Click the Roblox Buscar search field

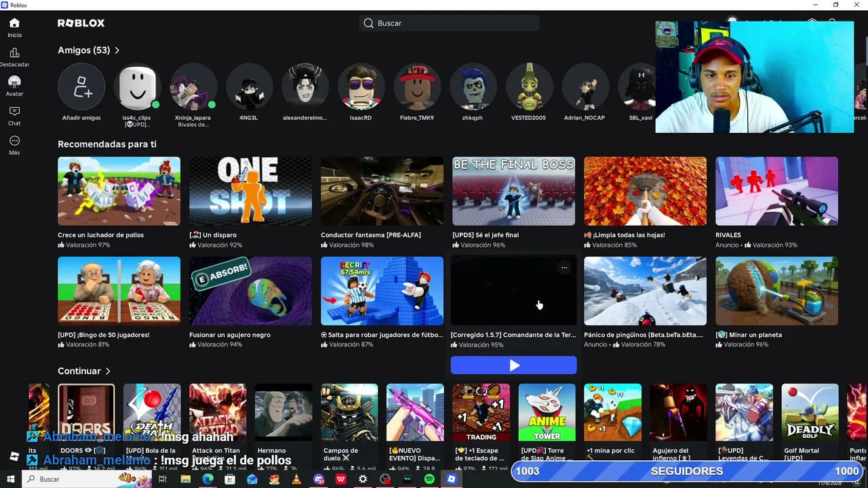(x=449, y=23)
